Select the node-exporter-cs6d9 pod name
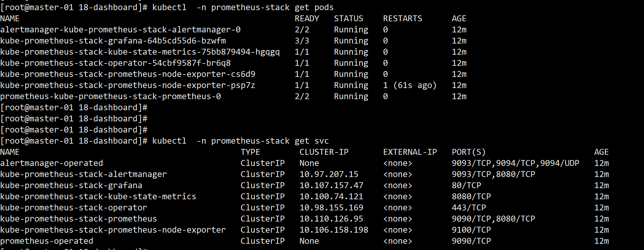Image resolution: width=644 pixels, height=250 pixels. (x=128, y=74)
